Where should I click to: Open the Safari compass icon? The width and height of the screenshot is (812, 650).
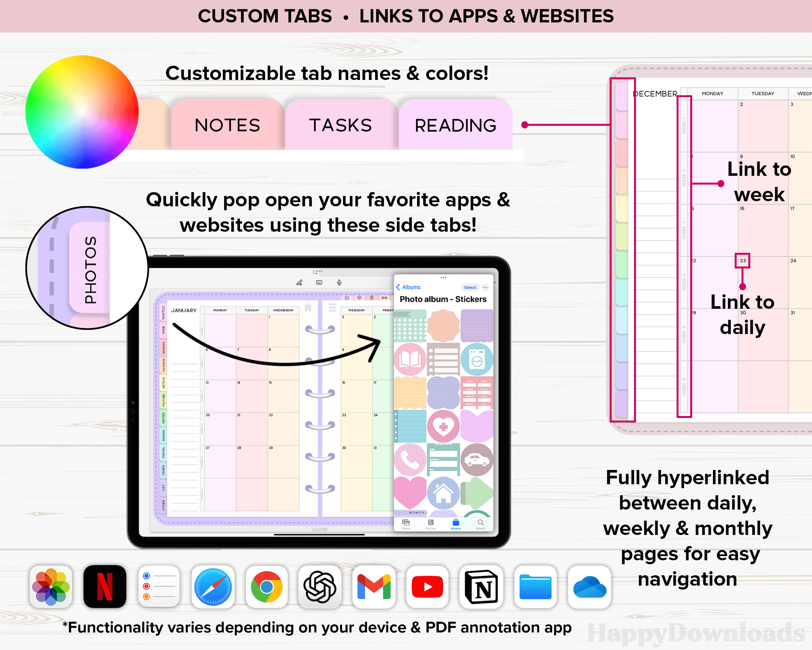point(213,586)
